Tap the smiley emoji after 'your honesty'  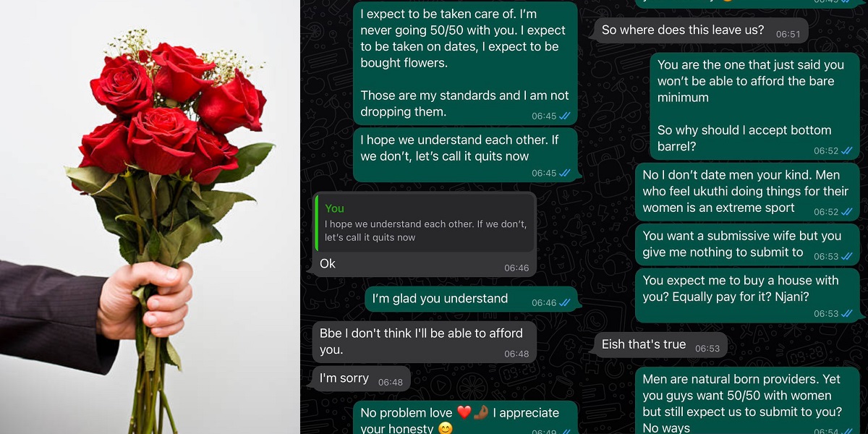pos(446,429)
